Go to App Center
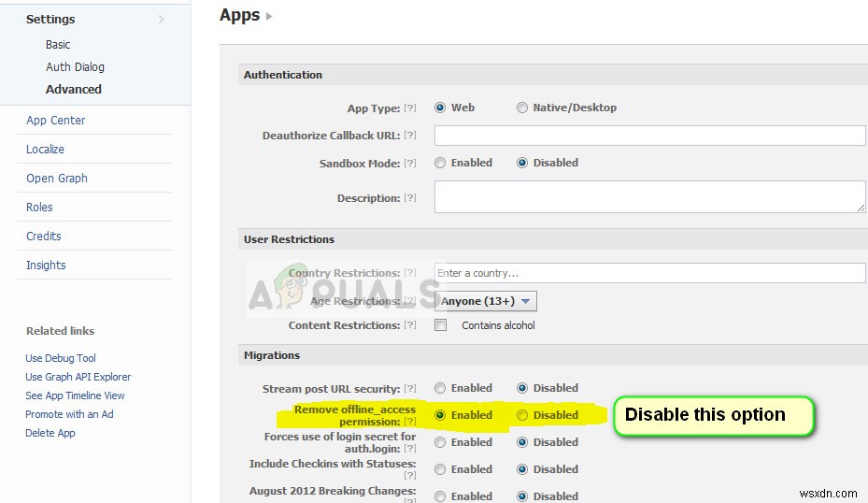This screenshot has width=868, height=503. click(55, 121)
